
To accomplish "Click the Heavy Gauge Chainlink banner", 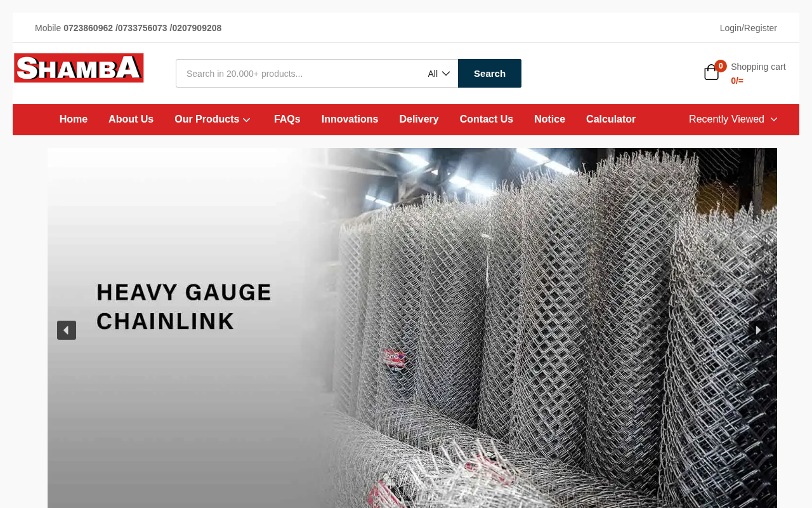I will 412,328.
